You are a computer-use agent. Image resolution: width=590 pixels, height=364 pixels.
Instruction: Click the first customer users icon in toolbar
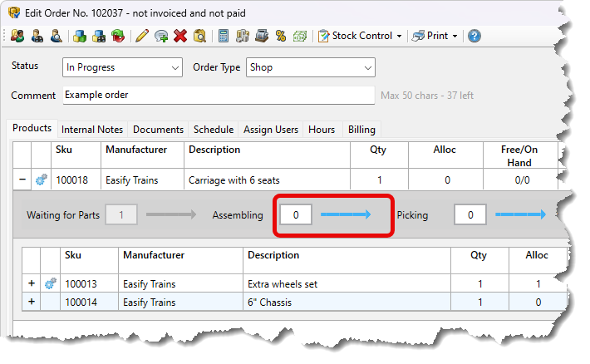tap(18, 36)
